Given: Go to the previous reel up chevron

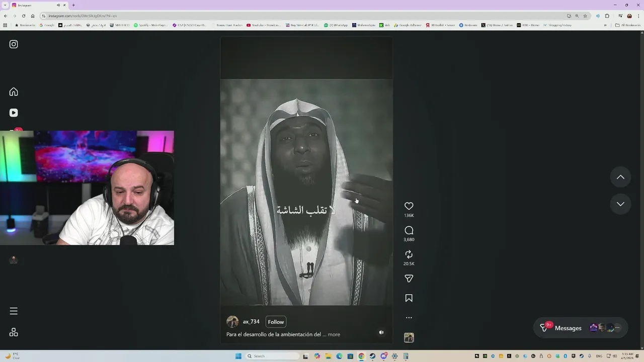Looking at the screenshot, I should 620,177.
